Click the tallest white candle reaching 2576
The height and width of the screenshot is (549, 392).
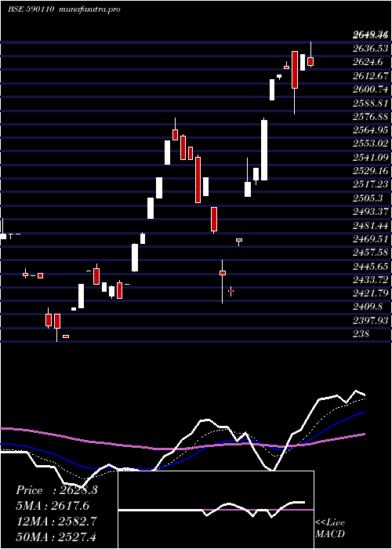(x=264, y=151)
